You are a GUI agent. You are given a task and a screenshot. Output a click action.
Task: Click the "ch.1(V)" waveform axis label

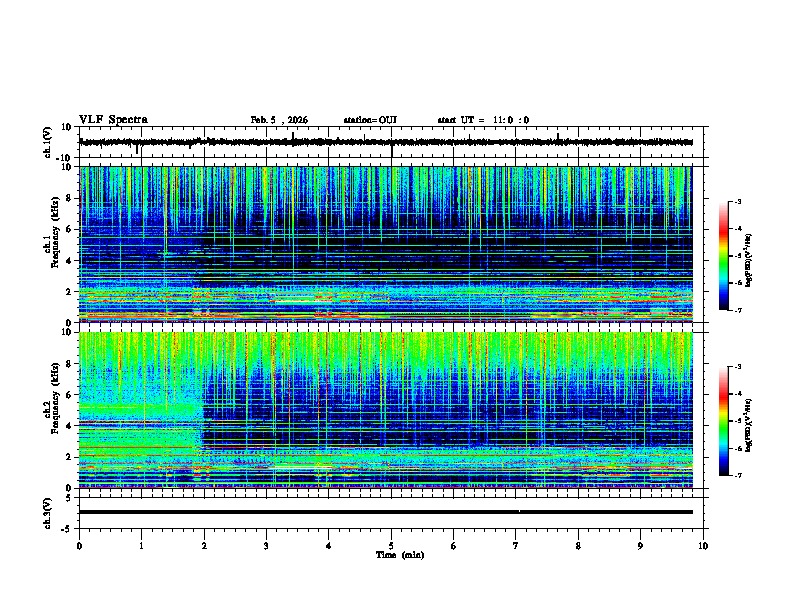(48, 142)
